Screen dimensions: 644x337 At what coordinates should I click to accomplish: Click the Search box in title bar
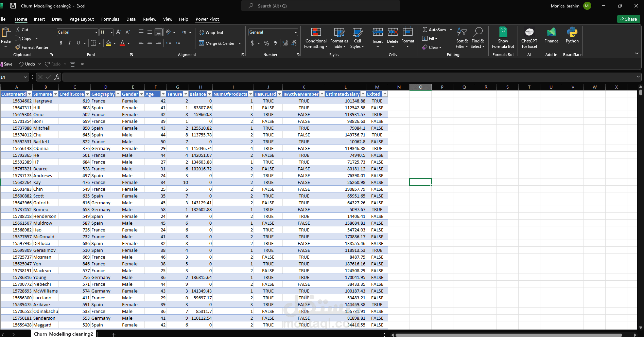(x=321, y=6)
